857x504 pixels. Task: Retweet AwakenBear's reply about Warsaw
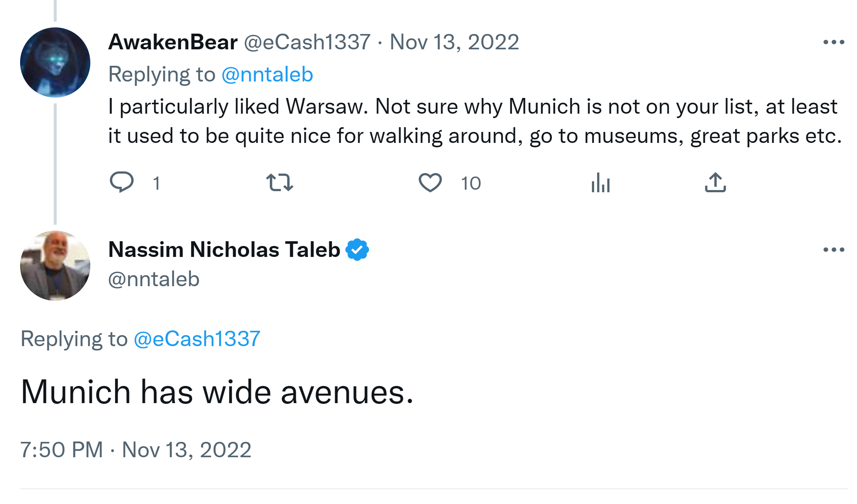279,182
